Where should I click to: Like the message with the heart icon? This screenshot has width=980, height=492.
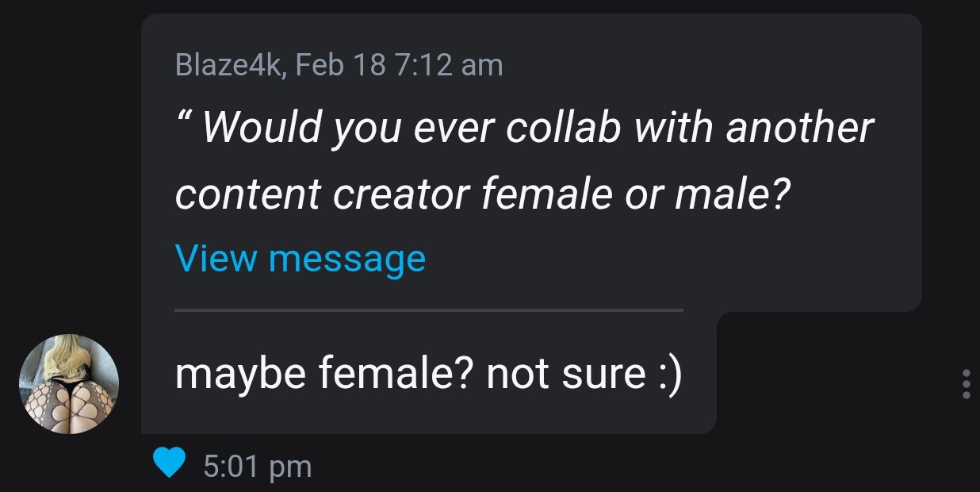coord(168,463)
